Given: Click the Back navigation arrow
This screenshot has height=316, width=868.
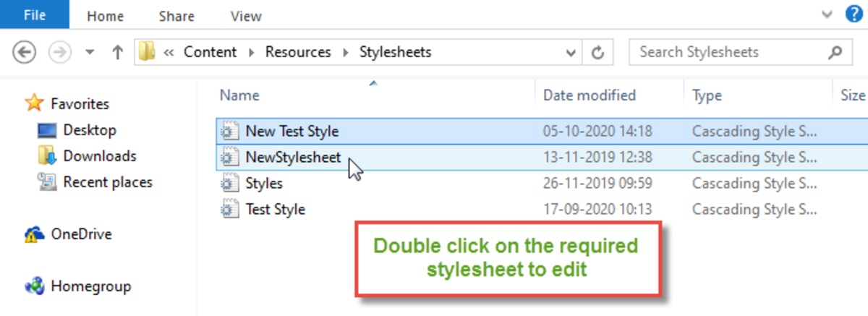Looking at the screenshot, I should [25, 52].
